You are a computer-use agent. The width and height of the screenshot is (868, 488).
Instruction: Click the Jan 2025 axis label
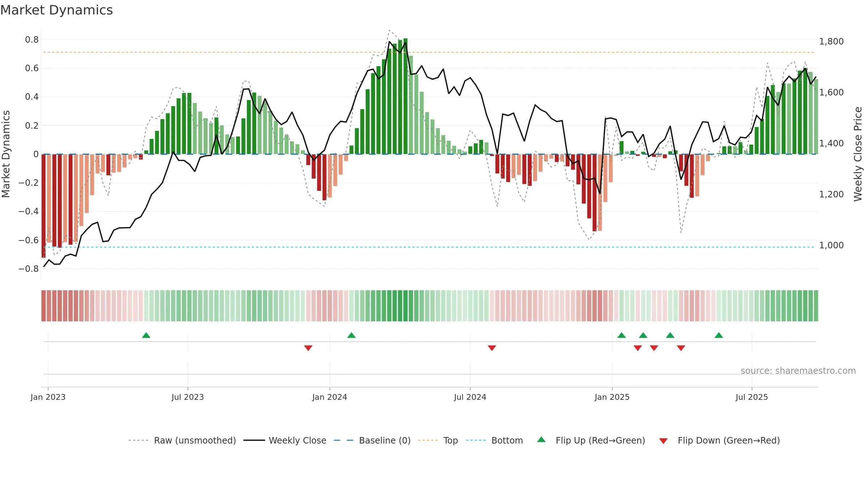(x=612, y=397)
